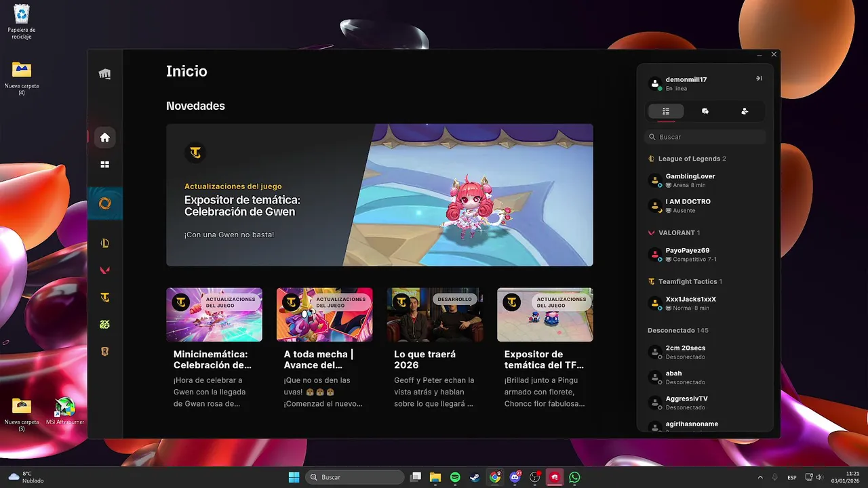Collapse the Teamfight Tactics friends group
868x488 pixels.
tap(685, 281)
